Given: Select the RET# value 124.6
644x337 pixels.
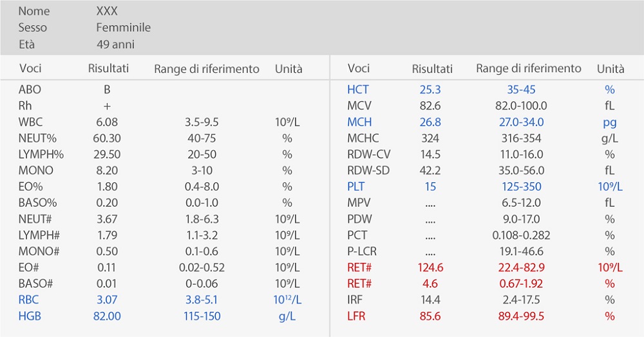Looking at the screenshot, I should pyautogui.click(x=430, y=267).
